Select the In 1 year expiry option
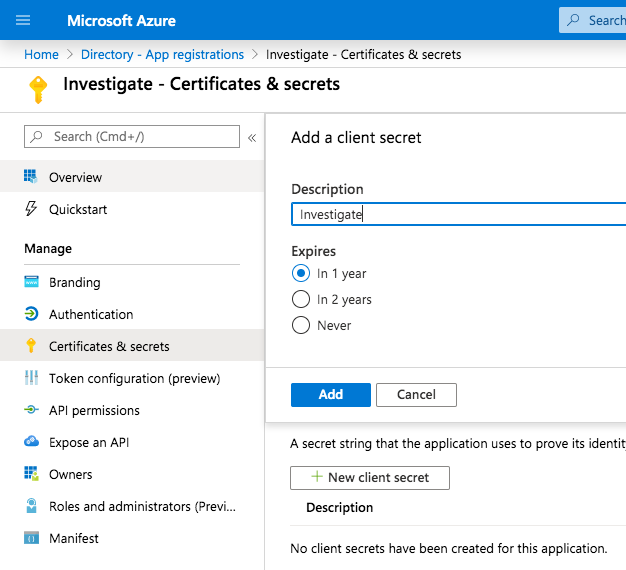The height and width of the screenshot is (570, 626). coord(300,273)
